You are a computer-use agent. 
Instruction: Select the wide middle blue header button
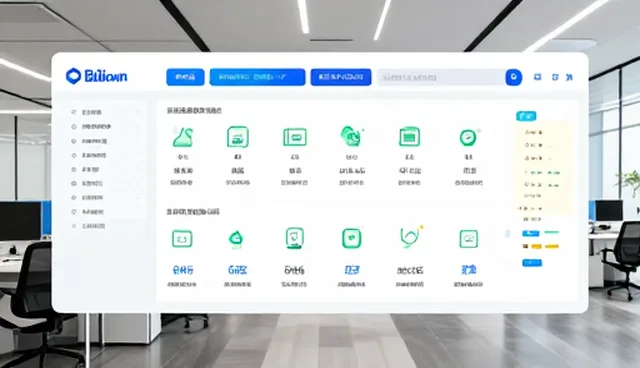point(258,77)
